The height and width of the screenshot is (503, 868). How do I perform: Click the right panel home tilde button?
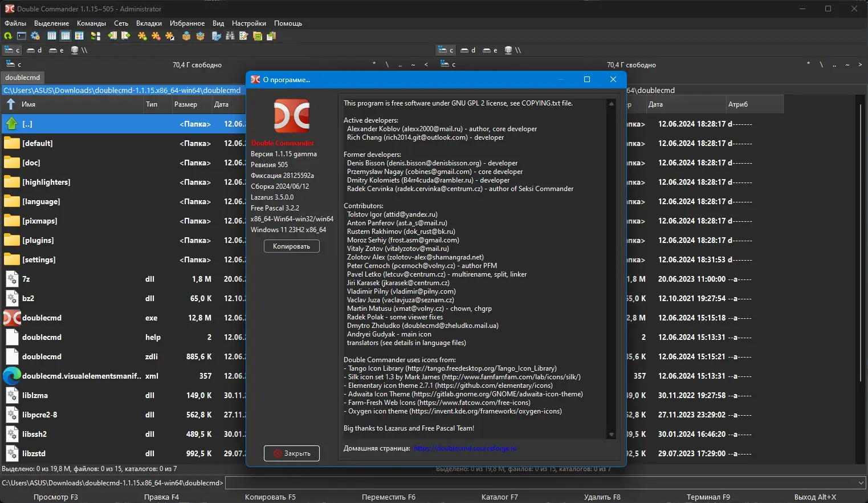pos(847,64)
